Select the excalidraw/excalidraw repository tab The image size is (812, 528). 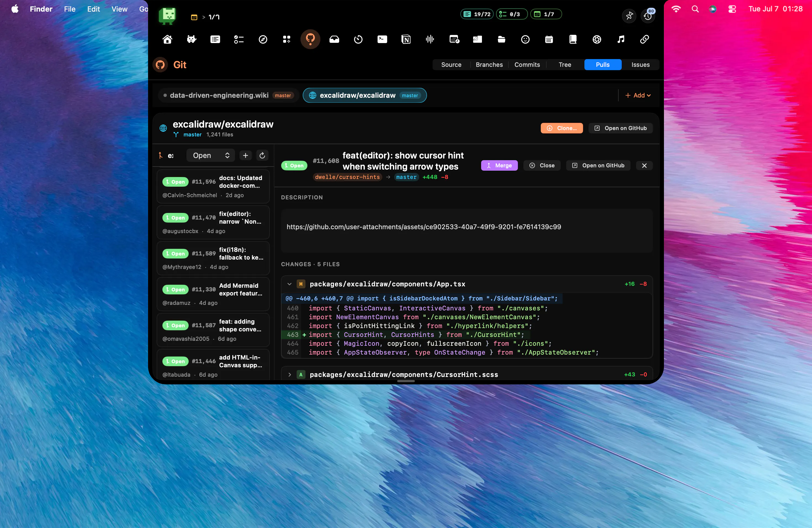364,96
